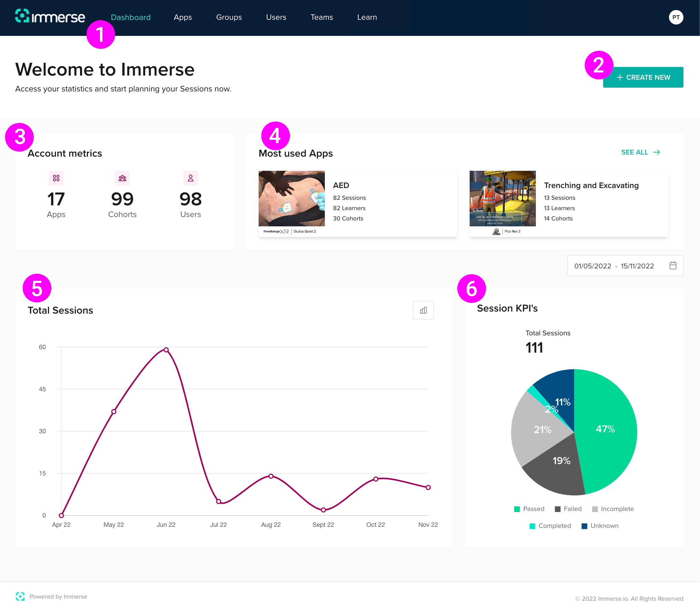Click the Create New button
Image resolution: width=700 pixels, height=610 pixels.
click(x=643, y=77)
